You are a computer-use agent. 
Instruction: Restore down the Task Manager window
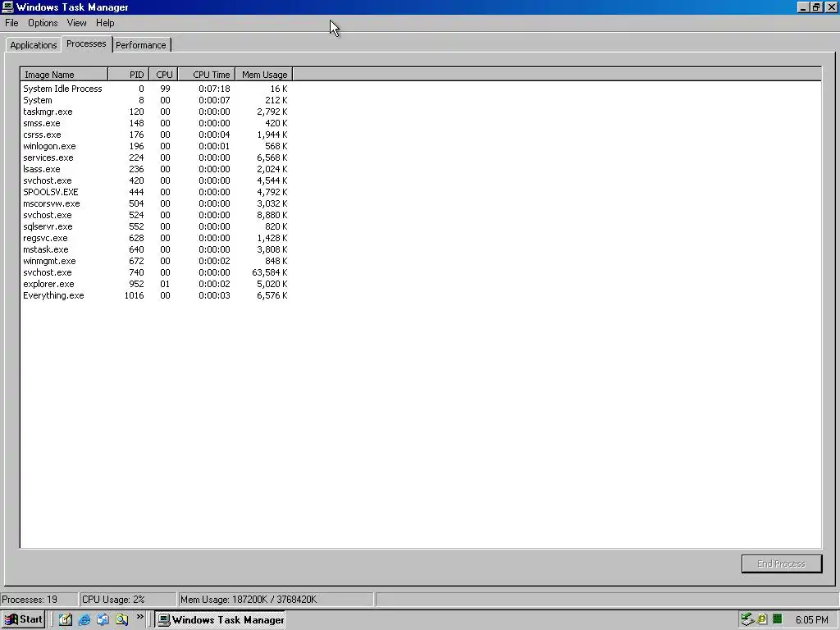815,7
